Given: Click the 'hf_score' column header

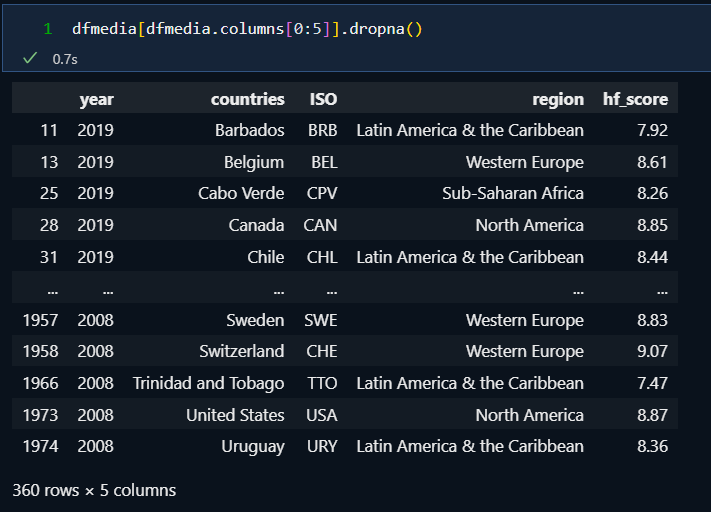Looking at the screenshot, I should [635, 99].
